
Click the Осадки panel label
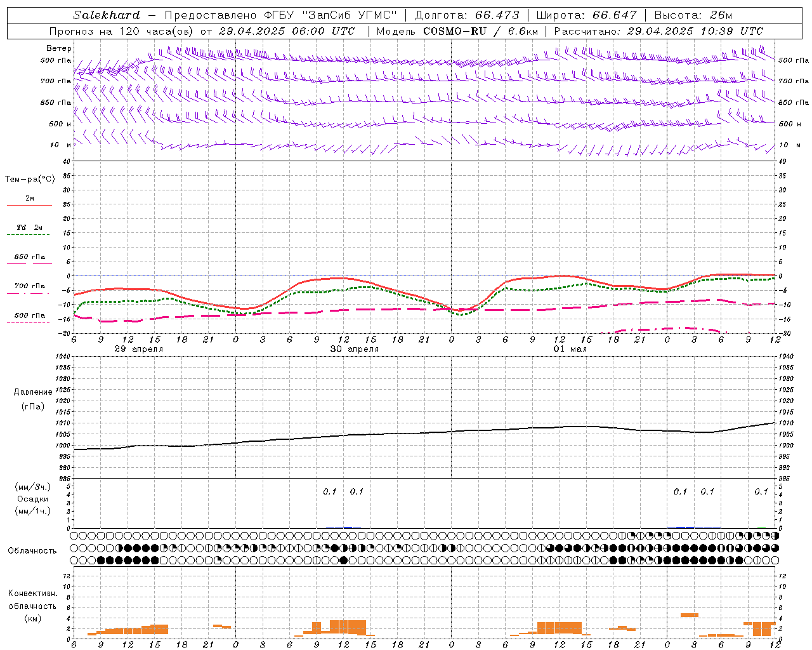33,499
